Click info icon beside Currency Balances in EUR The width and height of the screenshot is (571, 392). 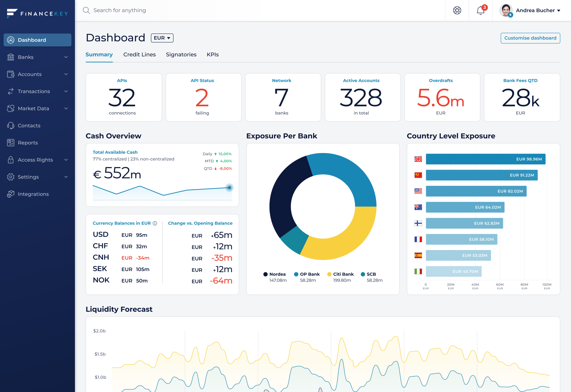[x=155, y=223]
